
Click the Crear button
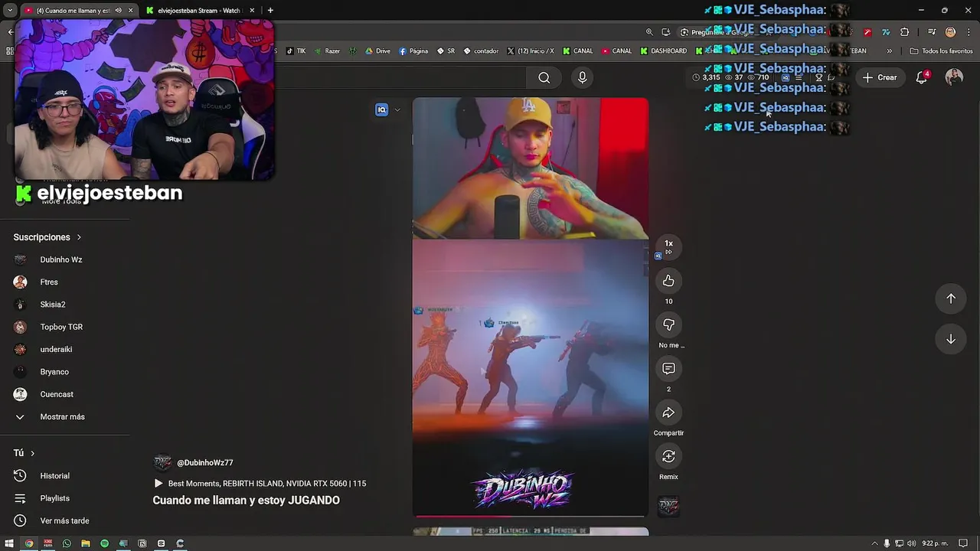[x=879, y=77]
